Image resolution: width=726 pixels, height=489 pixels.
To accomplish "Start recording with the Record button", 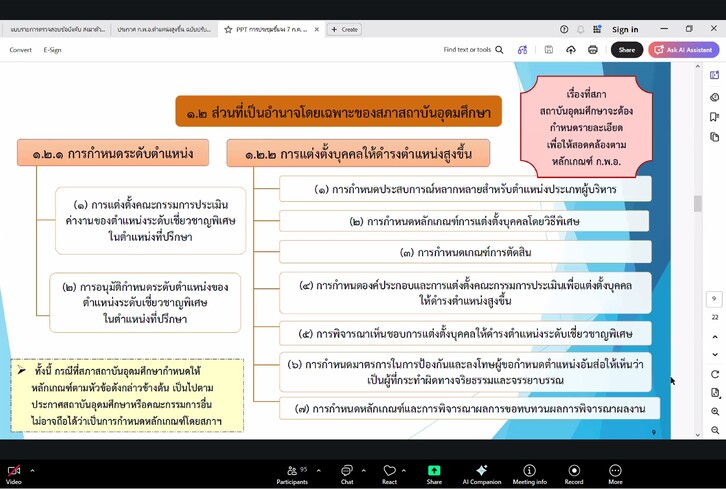I will (574, 475).
